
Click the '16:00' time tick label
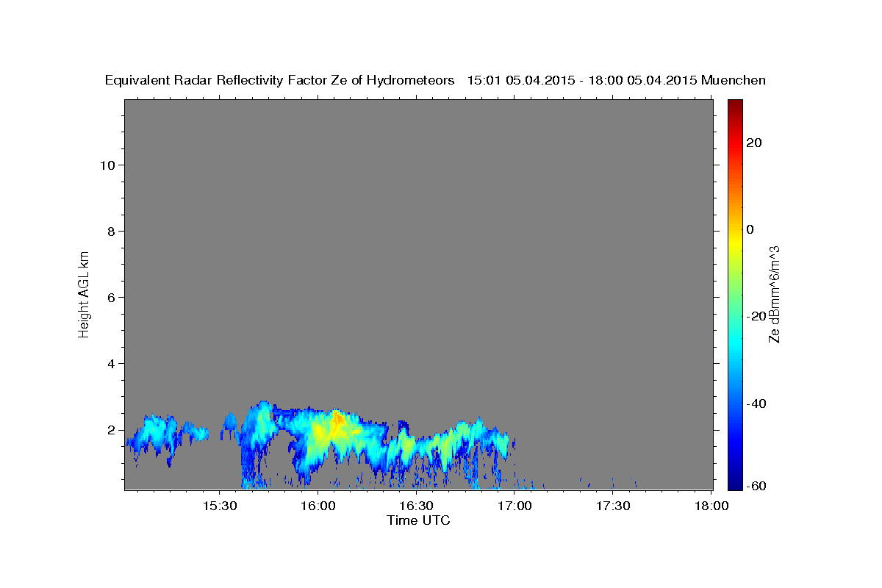[318, 506]
